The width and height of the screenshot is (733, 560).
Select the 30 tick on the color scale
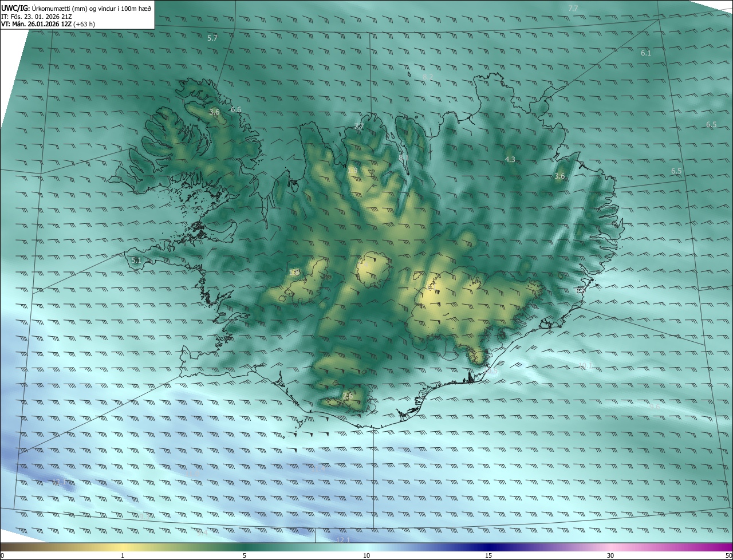coord(610,555)
